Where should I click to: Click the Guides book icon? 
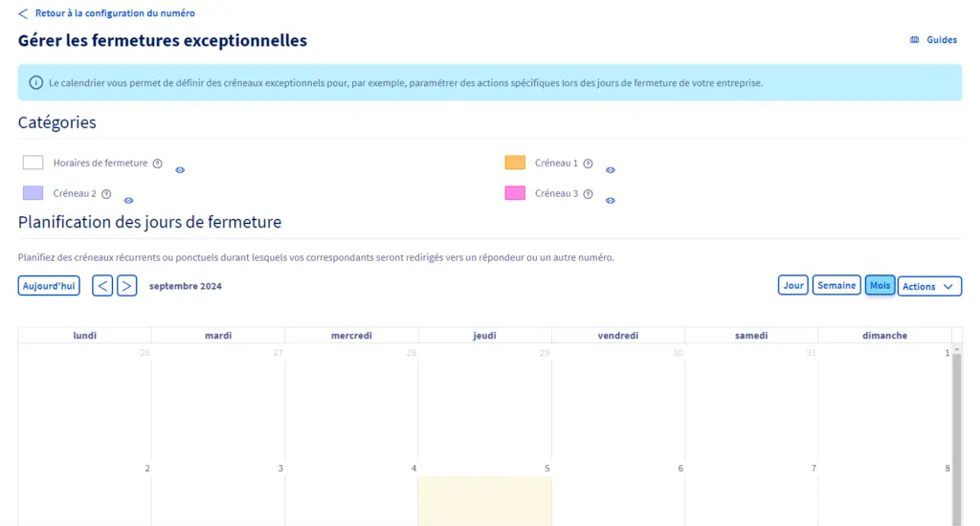click(914, 40)
